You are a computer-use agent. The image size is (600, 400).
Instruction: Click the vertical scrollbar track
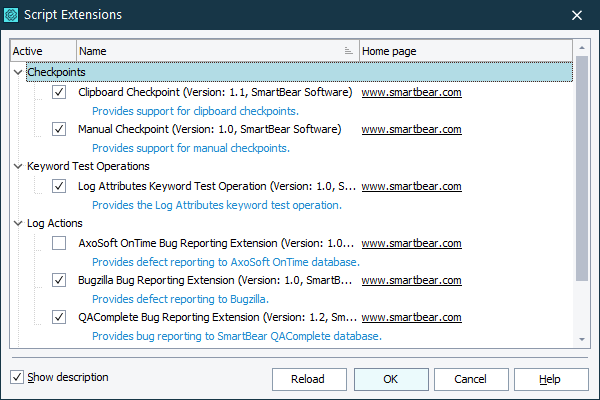coord(581,320)
